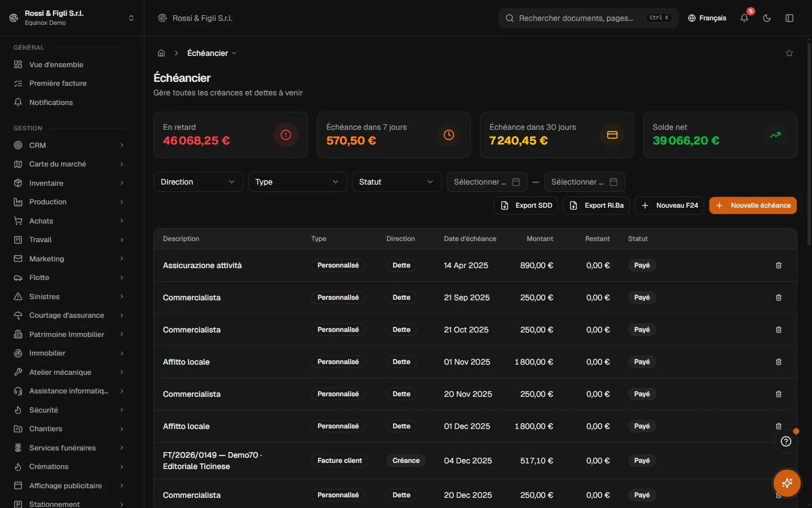
Task: Delete the 01 Nov 2025 Affitto locale row
Action: [779, 362]
